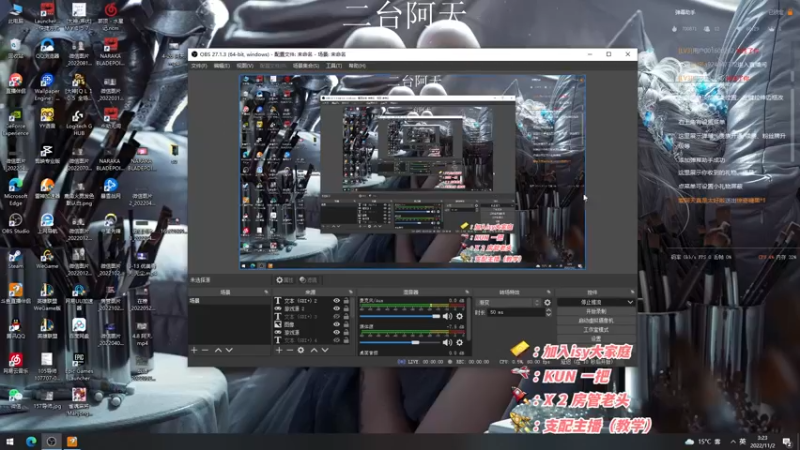Open the Windows Start menu
800x450 pixels.
(x=9, y=442)
